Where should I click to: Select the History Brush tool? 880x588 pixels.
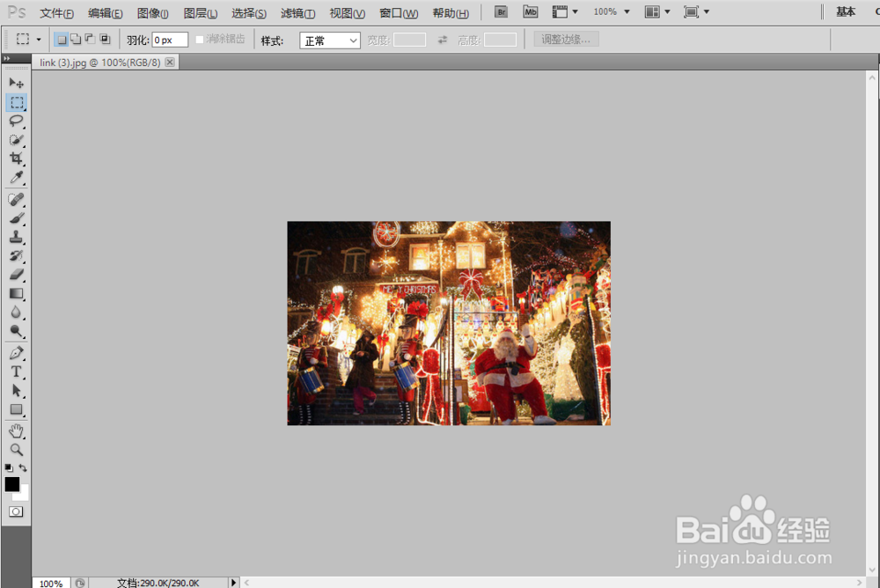(x=16, y=256)
